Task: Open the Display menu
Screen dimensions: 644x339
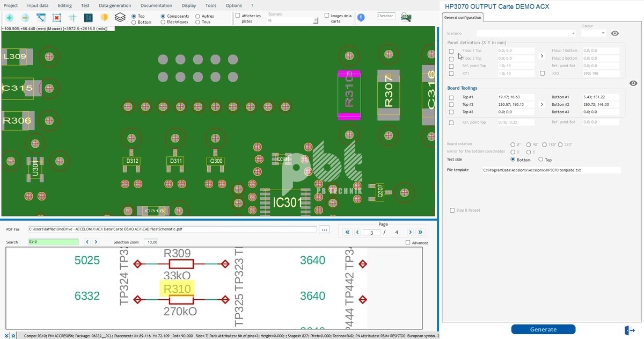Action: point(189,5)
